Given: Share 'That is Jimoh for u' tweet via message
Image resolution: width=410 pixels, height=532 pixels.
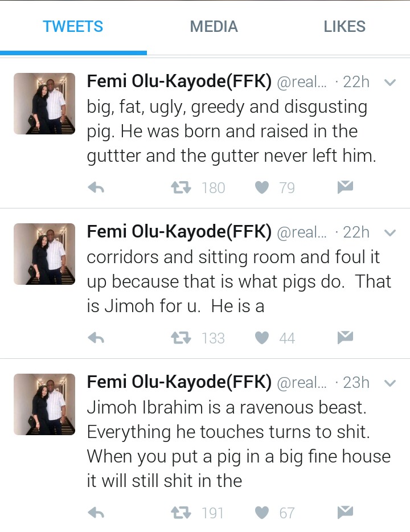Looking at the screenshot, I should (x=346, y=338).
